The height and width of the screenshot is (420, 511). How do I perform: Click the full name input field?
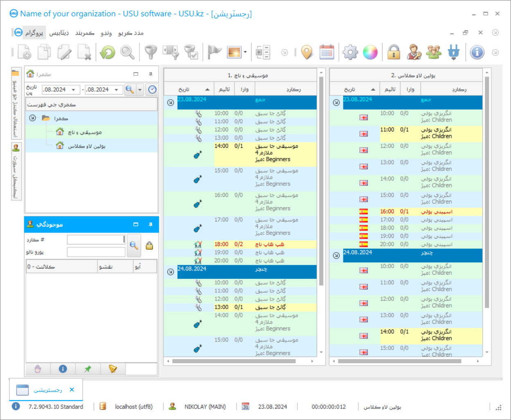96,252
